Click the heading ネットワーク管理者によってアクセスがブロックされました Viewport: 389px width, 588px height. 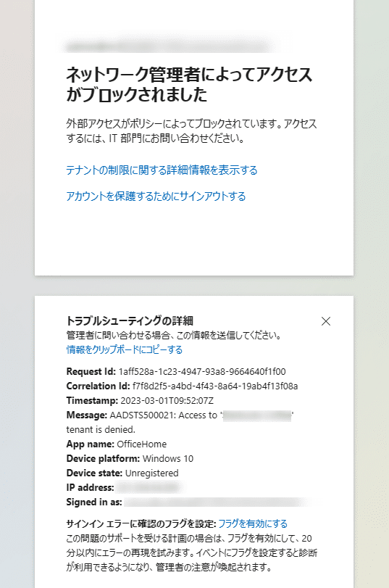pos(189,84)
